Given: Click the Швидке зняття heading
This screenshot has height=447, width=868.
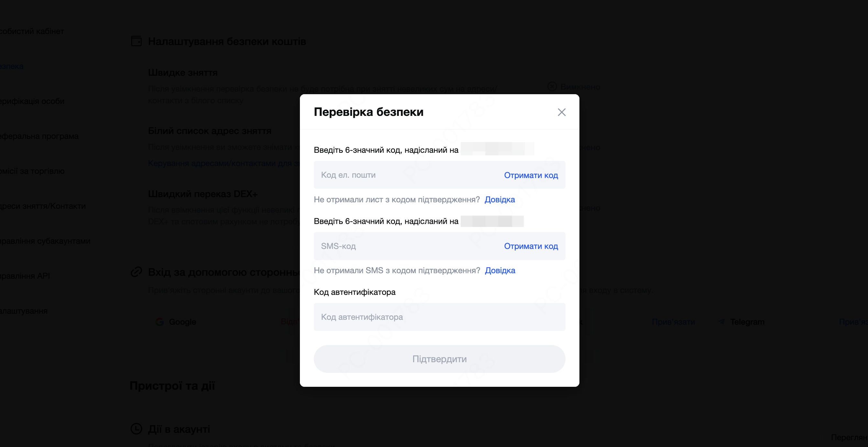Looking at the screenshot, I should 183,73.
